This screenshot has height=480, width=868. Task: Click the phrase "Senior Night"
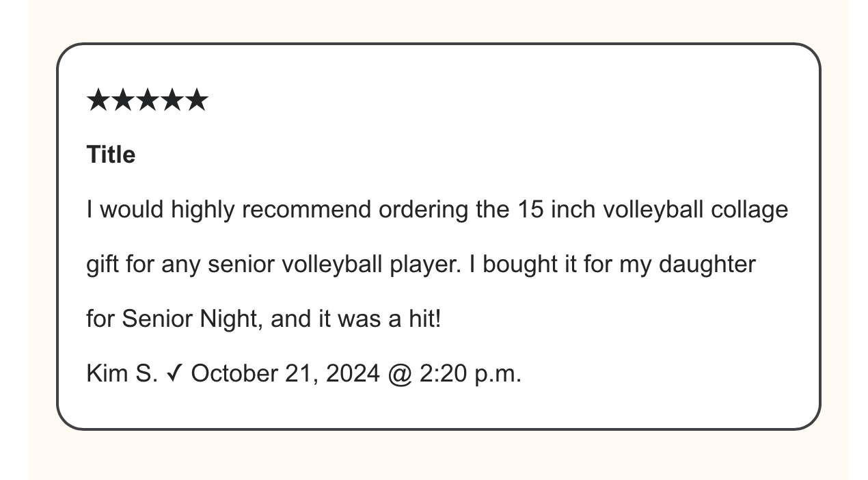(192, 319)
